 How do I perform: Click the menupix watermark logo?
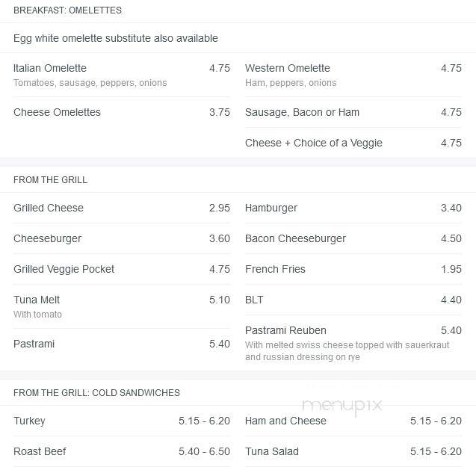click(x=342, y=406)
